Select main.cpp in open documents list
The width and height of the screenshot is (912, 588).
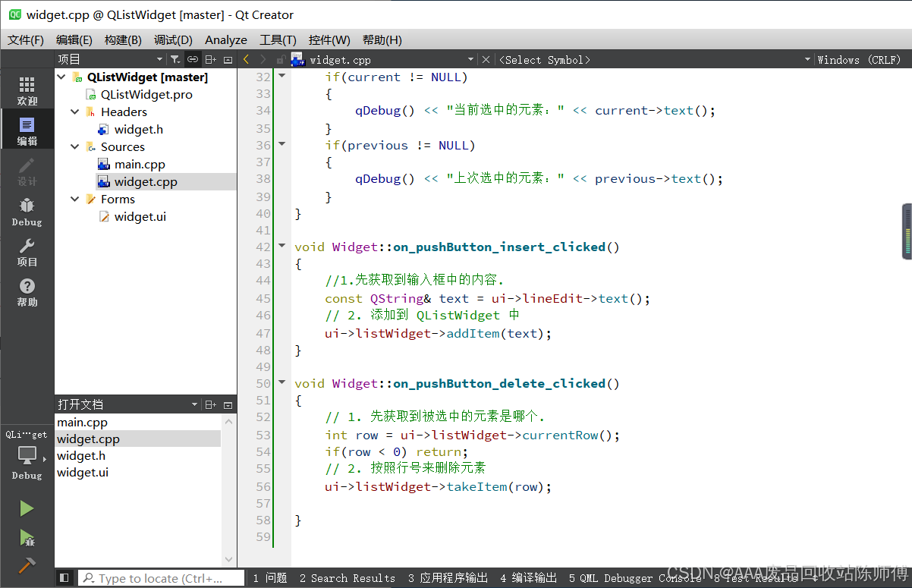(x=82, y=422)
